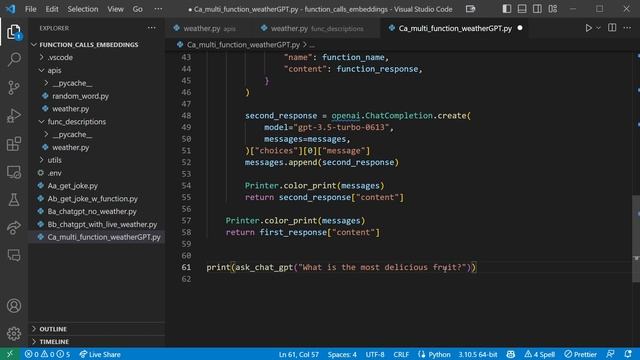Viewport: 640px width, 360px height.
Task: Open the Customize Layout icon
Action: click(x=553, y=9)
